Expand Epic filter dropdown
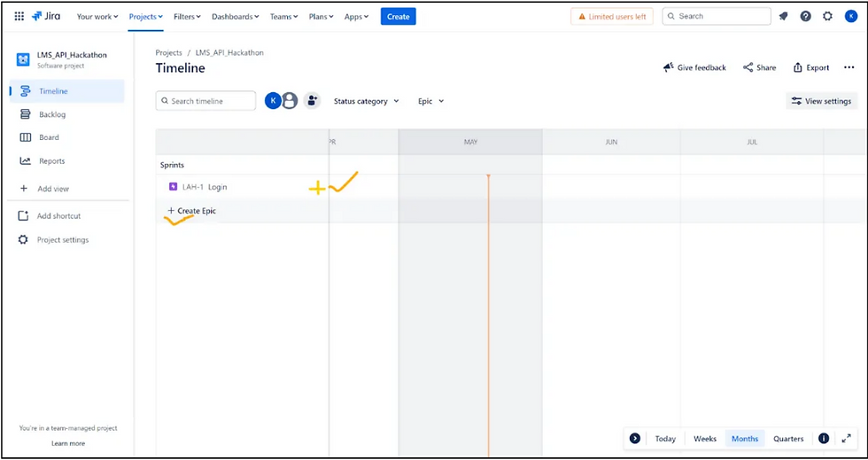The height and width of the screenshot is (460, 868). click(431, 101)
